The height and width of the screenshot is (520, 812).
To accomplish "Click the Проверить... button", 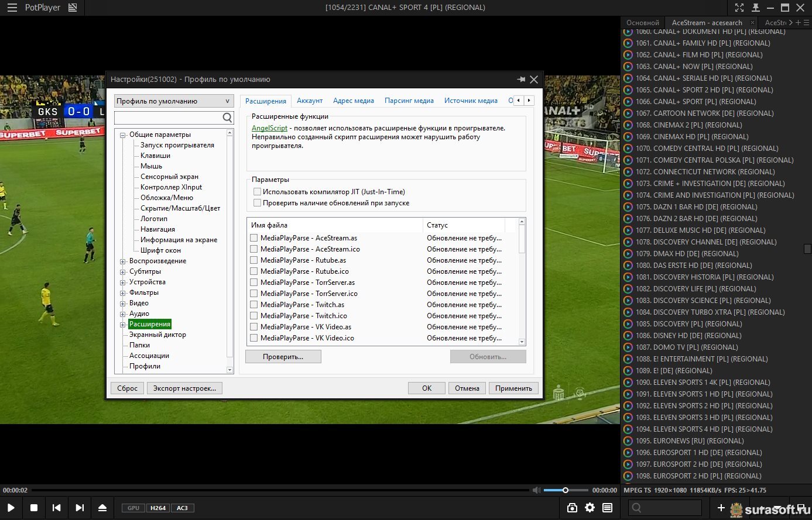I will pyautogui.click(x=283, y=357).
